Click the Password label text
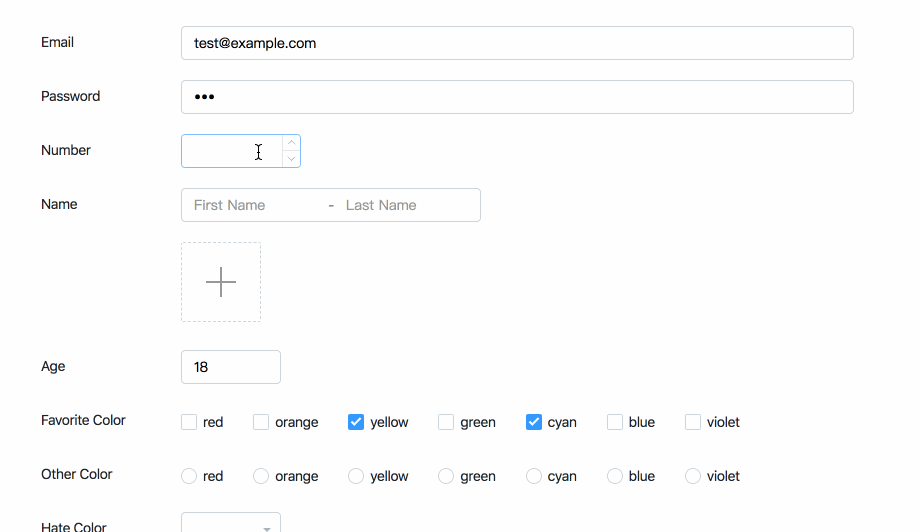The width and height of the screenshot is (921, 532). pyautogui.click(x=70, y=96)
